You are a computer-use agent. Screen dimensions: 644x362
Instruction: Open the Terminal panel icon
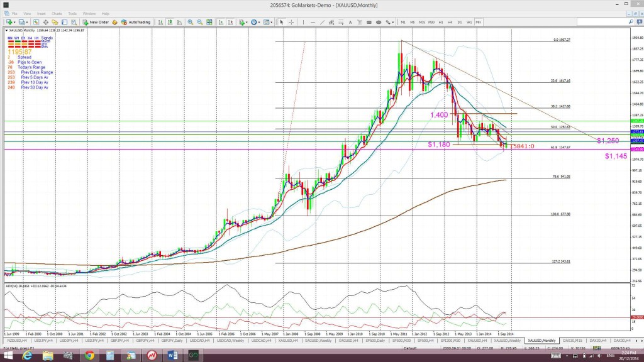(65, 22)
